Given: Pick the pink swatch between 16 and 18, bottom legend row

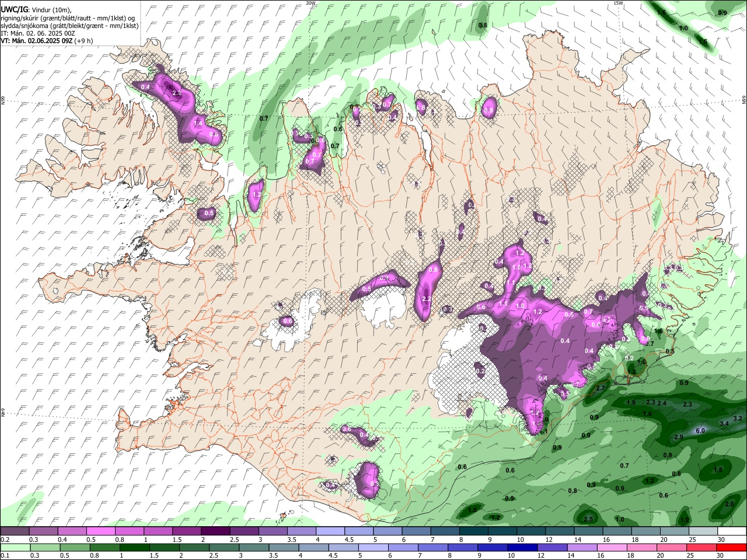Looking at the screenshot, I should click(x=612, y=548).
